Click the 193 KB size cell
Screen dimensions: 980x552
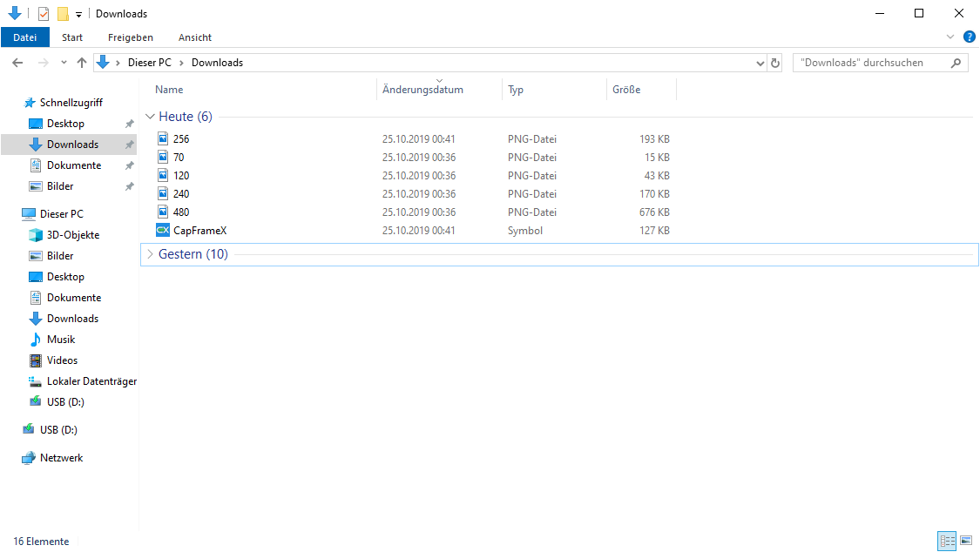click(653, 138)
